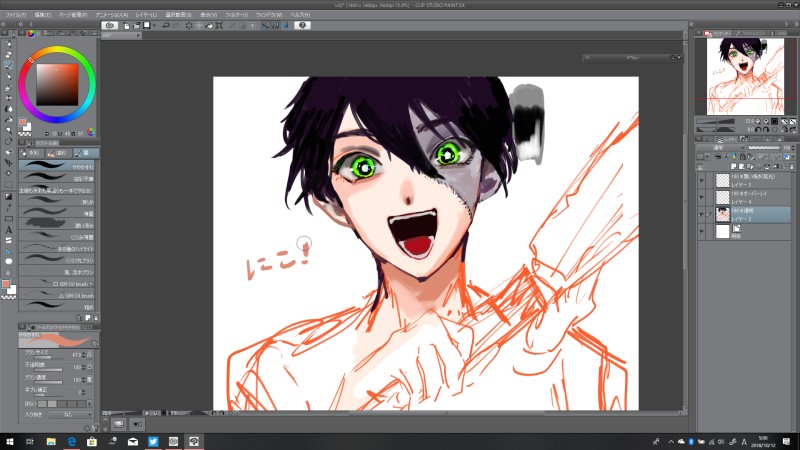Select the Balloon tool speech-bubble icon
Image resolution: width=800 pixels, height=450 pixels.
tap(9, 261)
